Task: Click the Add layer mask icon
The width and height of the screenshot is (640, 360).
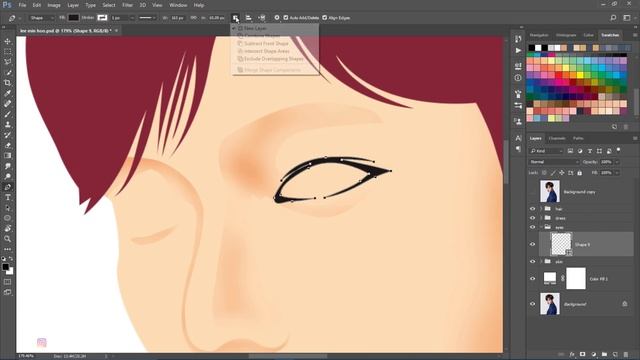Action: (582, 354)
